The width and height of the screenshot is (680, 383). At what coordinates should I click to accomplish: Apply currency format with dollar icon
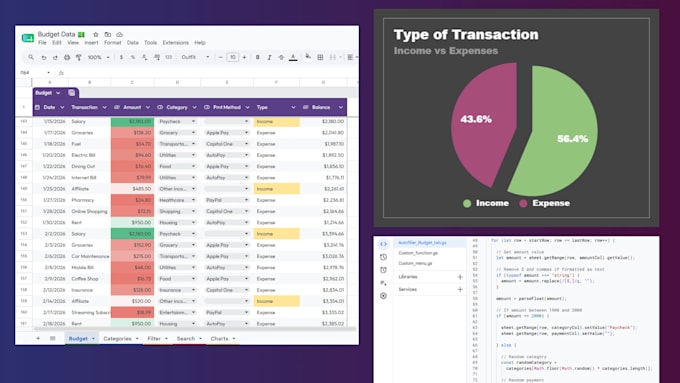point(121,57)
